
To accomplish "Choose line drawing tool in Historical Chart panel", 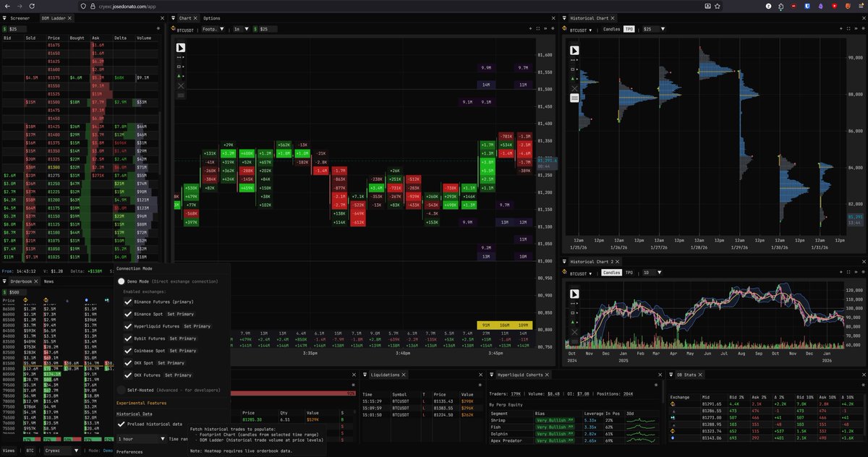I will pos(574,60).
